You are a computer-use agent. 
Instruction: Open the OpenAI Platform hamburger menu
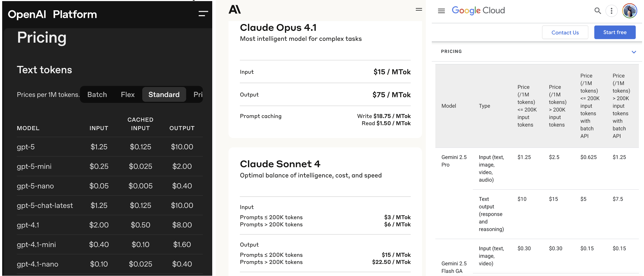pos(203,14)
